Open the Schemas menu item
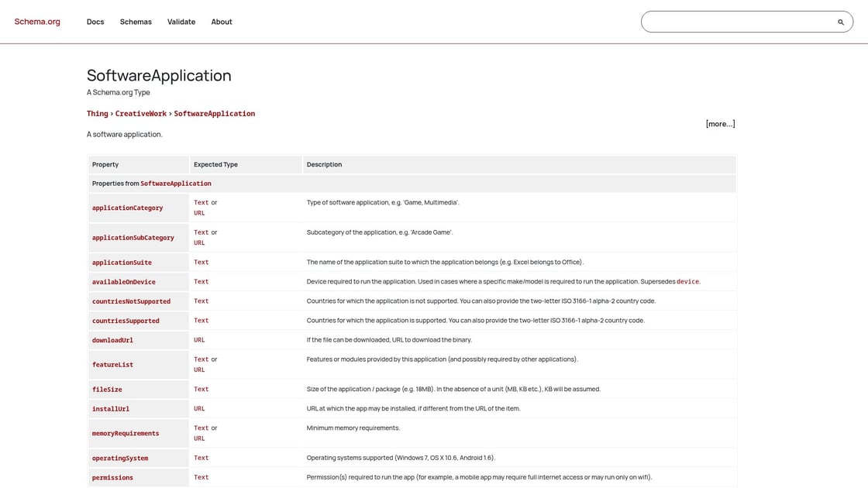 click(x=136, y=22)
